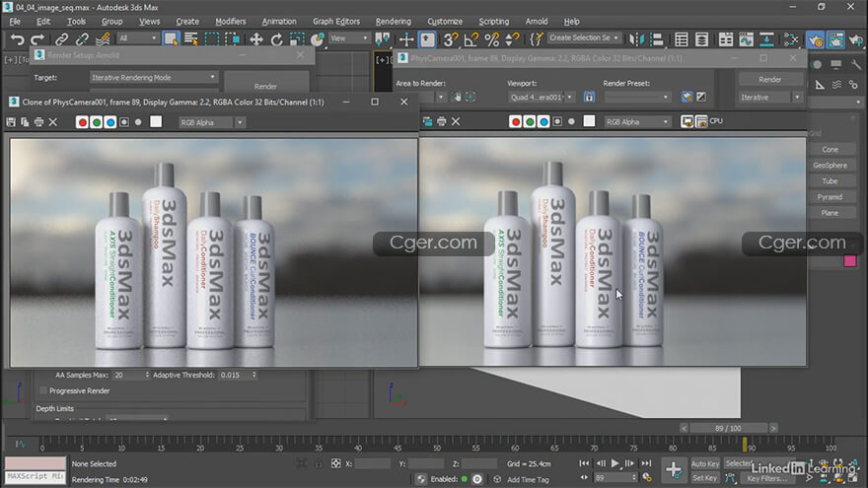Screen dimensions: 868x488
Task: Click Bind to Space Warp tool
Action: [103, 39]
